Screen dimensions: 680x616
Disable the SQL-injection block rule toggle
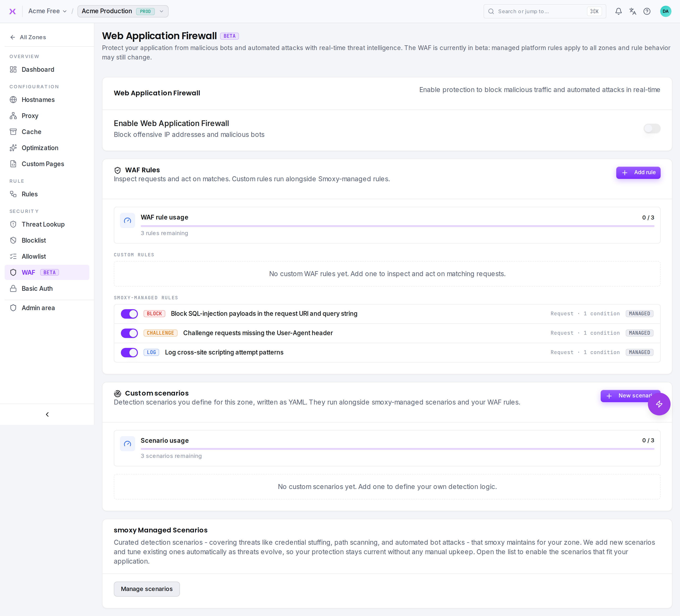click(x=129, y=314)
